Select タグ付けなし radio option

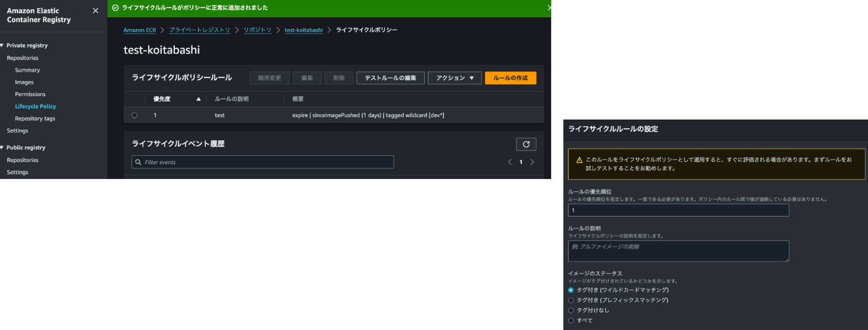(x=571, y=310)
